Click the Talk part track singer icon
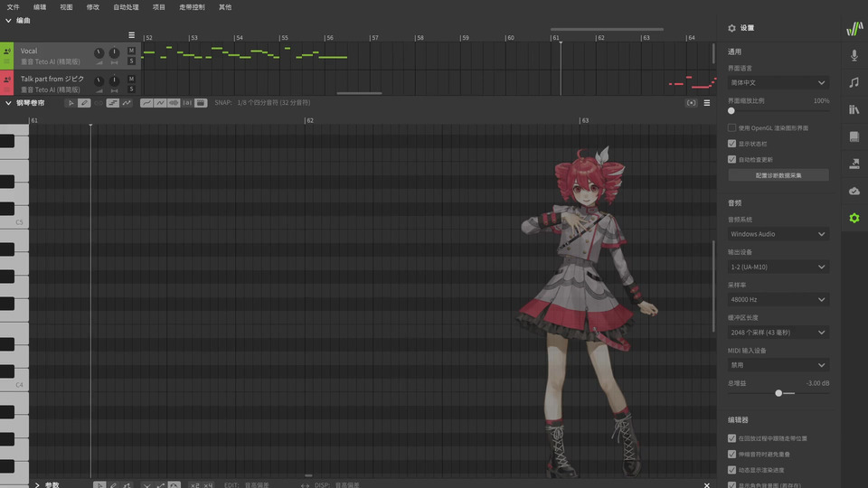This screenshot has height=488, width=868. [x=6, y=80]
